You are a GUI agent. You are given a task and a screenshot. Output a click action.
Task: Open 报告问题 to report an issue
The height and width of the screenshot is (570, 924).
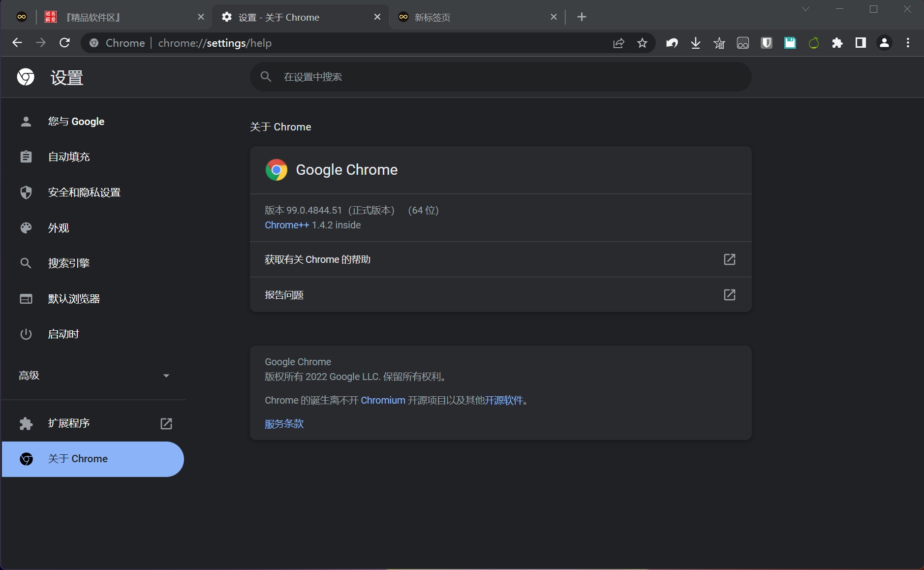click(500, 294)
